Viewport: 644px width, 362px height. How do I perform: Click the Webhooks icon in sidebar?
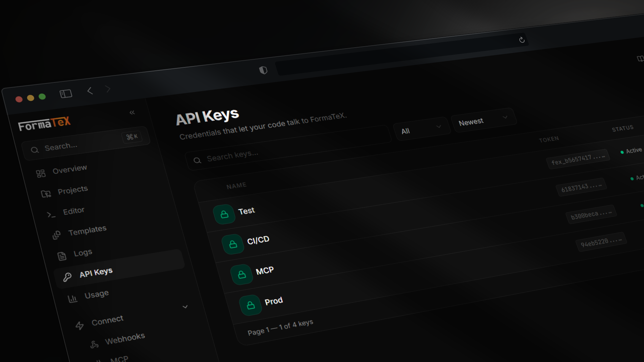[x=94, y=344]
